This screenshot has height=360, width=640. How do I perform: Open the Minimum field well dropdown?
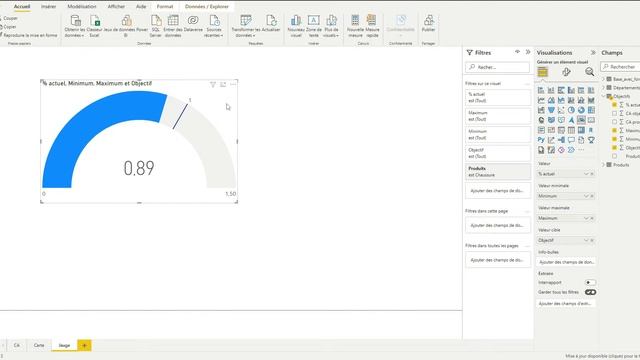point(586,196)
